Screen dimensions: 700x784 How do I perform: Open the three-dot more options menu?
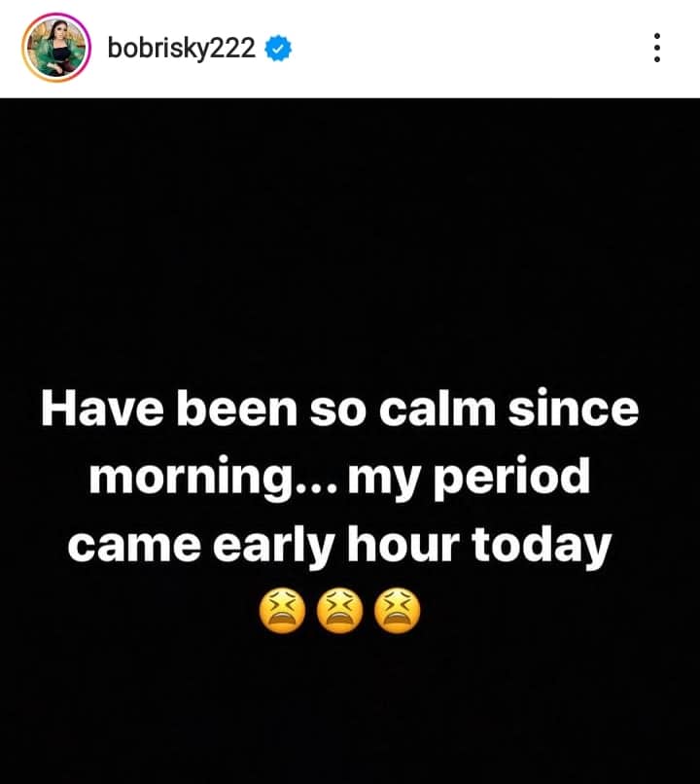[657, 48]
